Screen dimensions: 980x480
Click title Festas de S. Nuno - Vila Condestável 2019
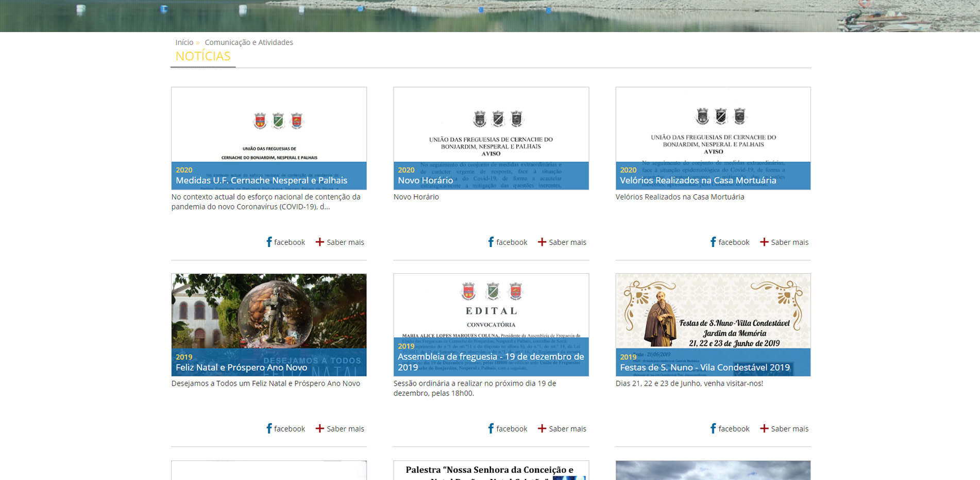(704, 368)
